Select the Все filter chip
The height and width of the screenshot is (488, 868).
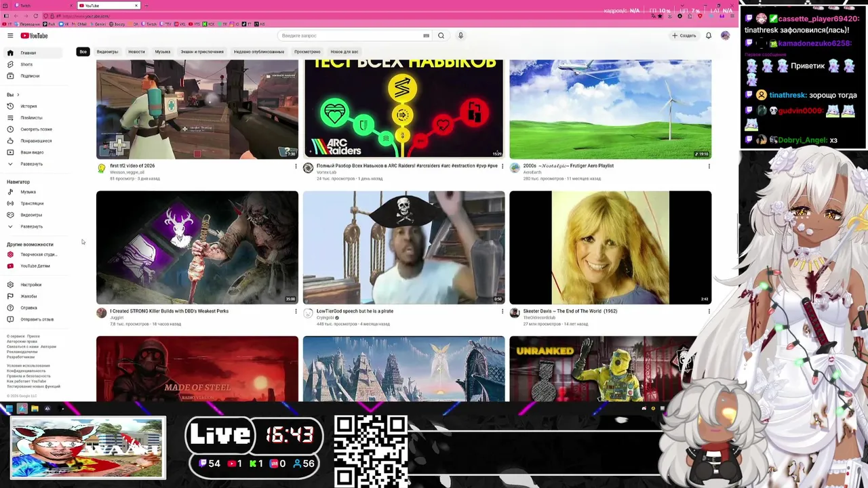[x=83, y=52]
